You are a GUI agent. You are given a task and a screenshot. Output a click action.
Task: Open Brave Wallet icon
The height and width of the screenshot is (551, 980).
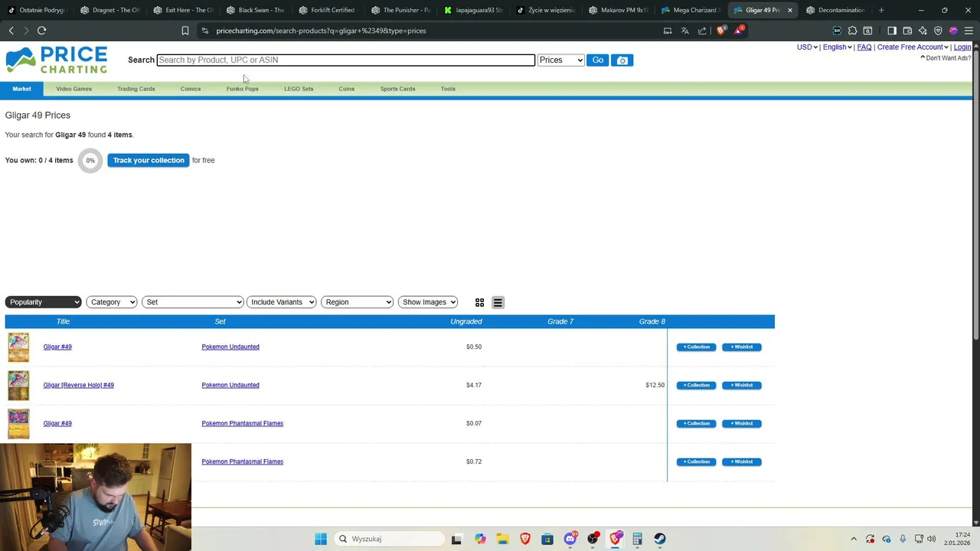pos(907,31)
